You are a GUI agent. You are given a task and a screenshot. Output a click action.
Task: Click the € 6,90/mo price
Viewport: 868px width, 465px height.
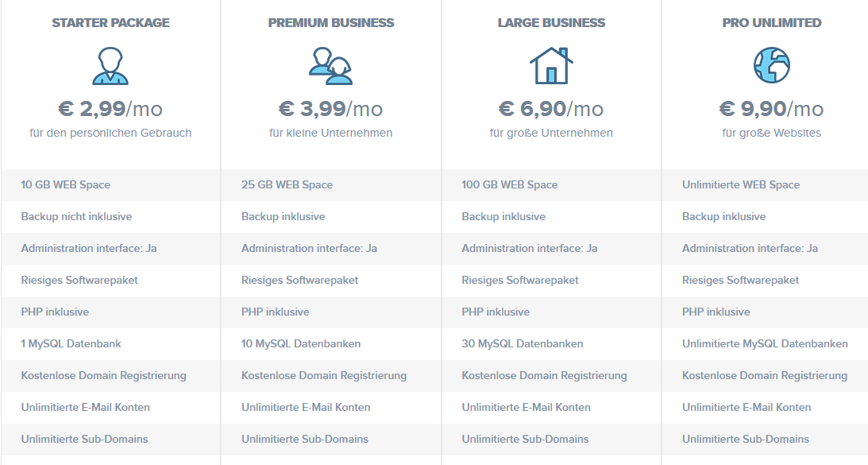551,109
